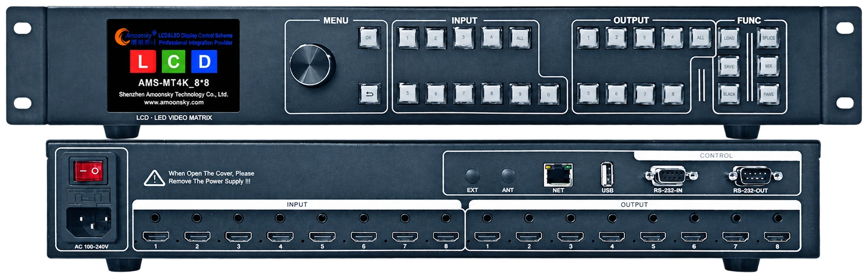Click the RS-232-IN serial connector
The height and width of the screenshot is (278, 868).
[x=671, y=176]
